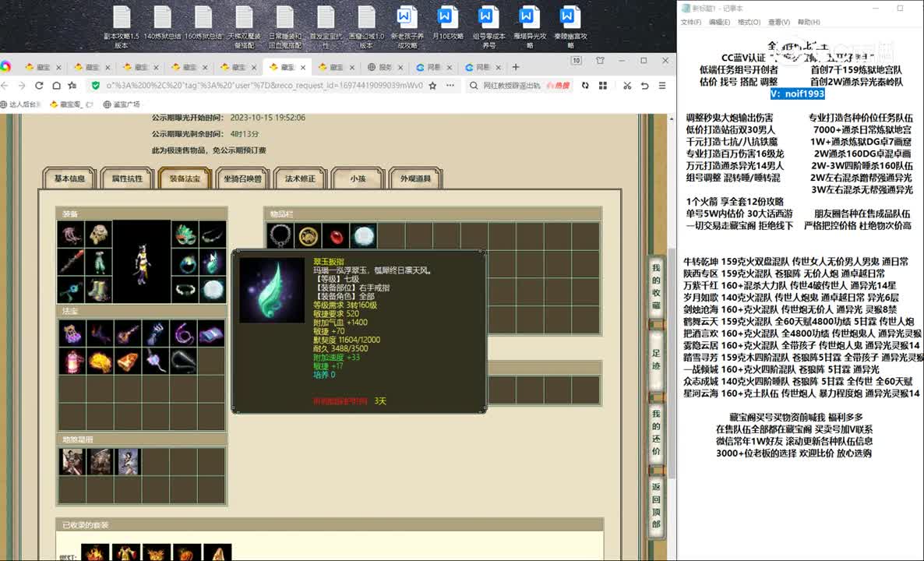This screenshot has height=561, width=924.
Task: Click the purple whip 法宝 icon
Action: click(x=183, y=333)
